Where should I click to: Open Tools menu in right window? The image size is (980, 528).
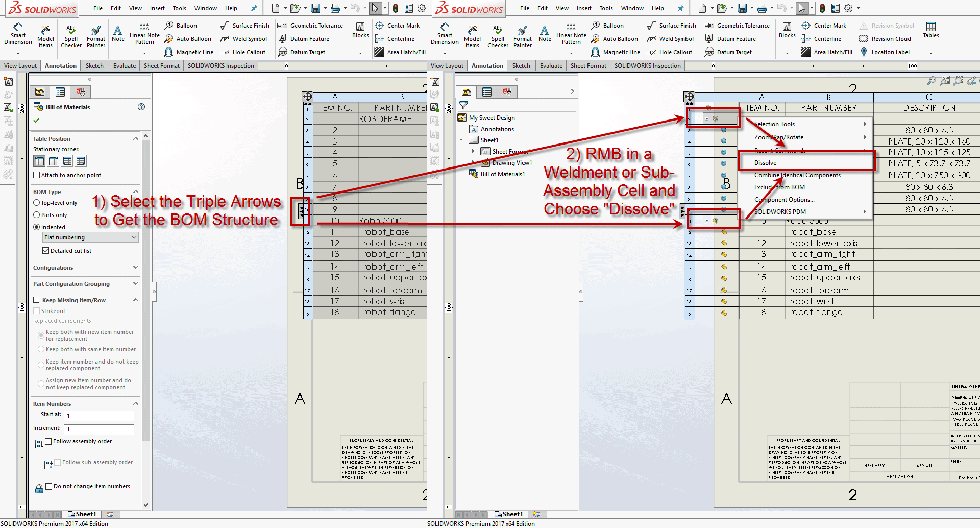pos(606,8)
